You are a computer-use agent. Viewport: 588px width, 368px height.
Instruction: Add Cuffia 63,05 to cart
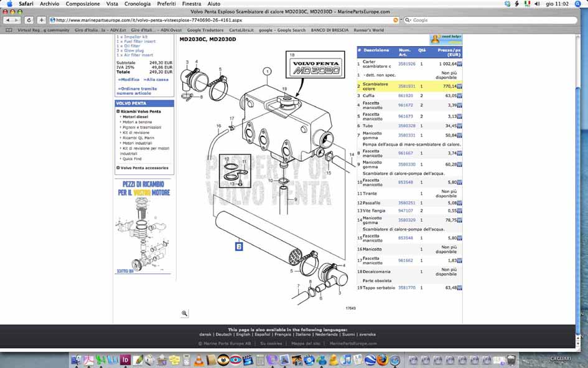tap(460, 96)
